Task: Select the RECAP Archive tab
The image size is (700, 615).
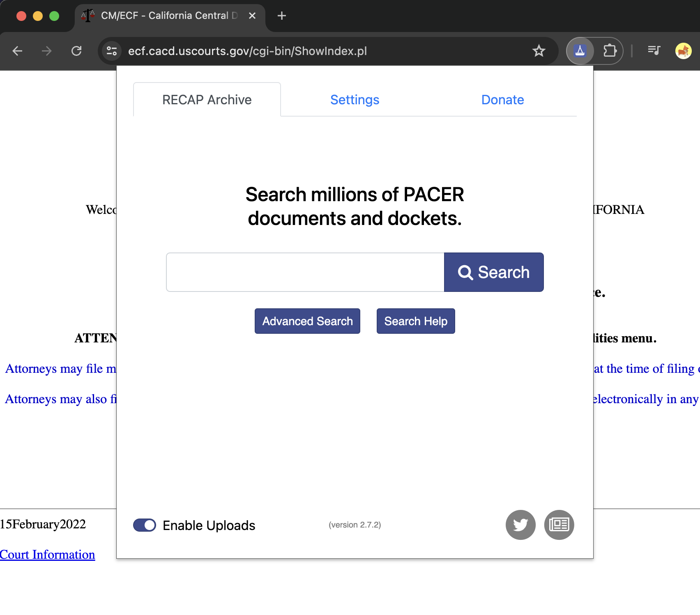Action: 207,100
